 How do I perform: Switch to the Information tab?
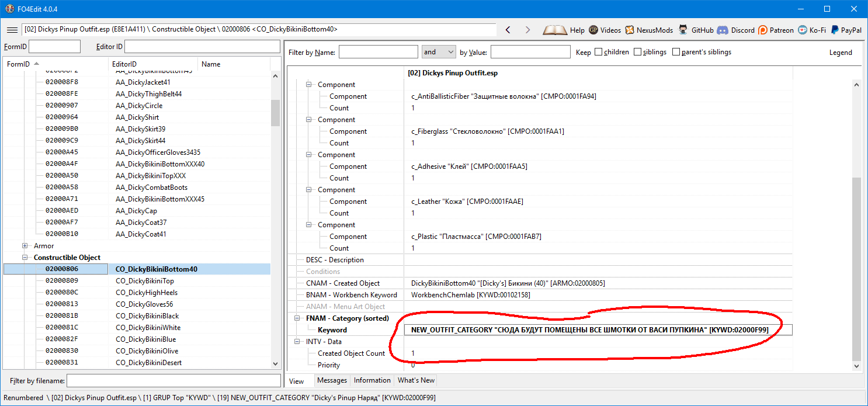(372, 380)
